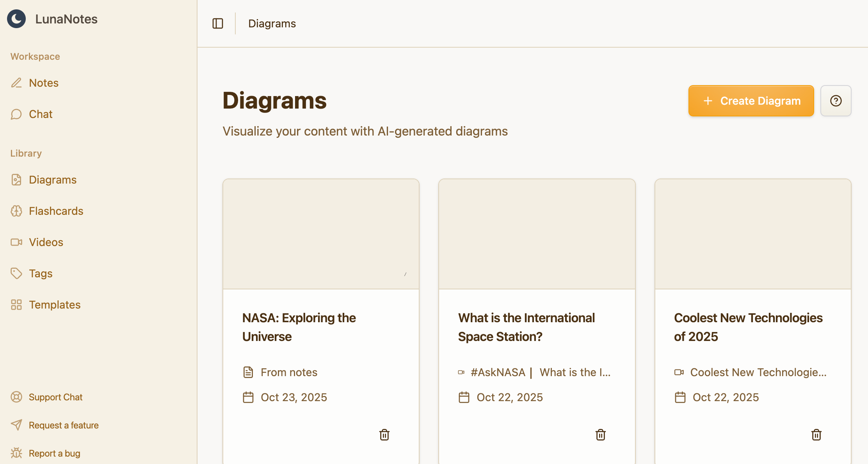Go to Flashcards section
This screenshot has height=464, width=868.
click(56, 211)
